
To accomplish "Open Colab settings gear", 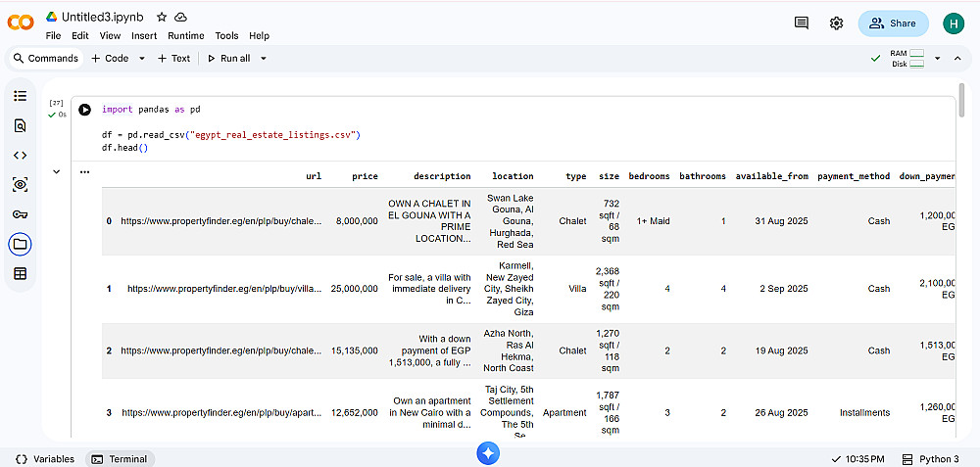I will (836, 23).
